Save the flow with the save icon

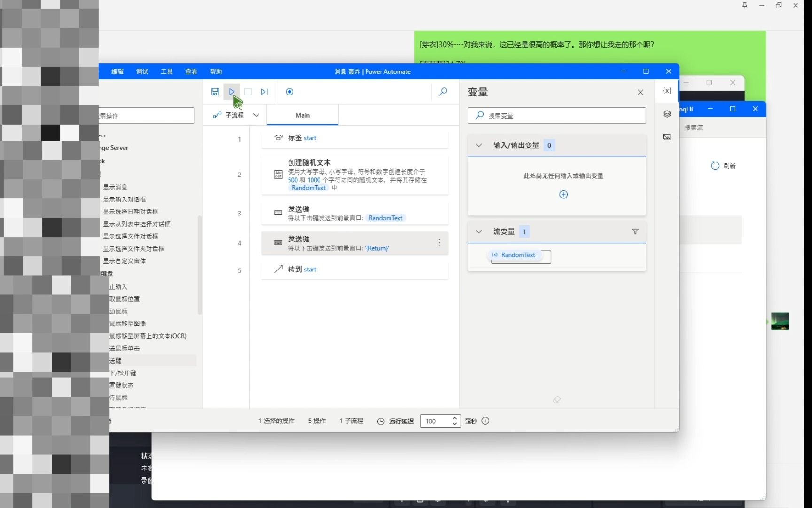click(215, 92)
